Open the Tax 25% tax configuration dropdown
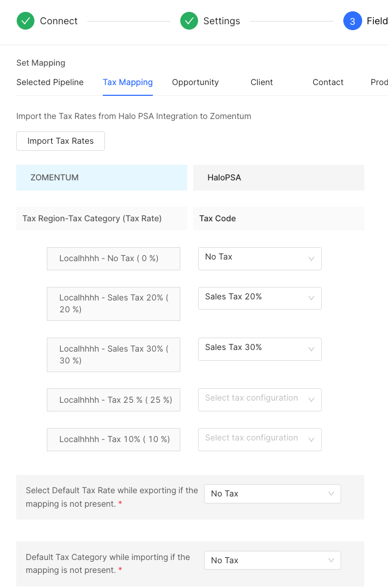Screen dimensions: 388x588 tap(252, 399)
